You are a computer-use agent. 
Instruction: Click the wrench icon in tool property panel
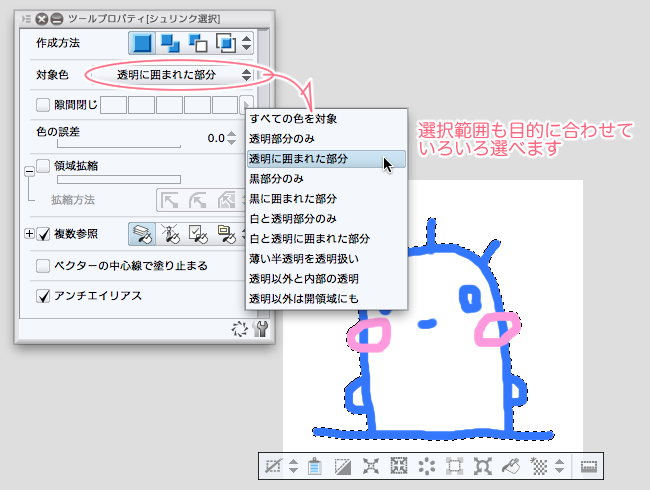(x=262, y=329)
